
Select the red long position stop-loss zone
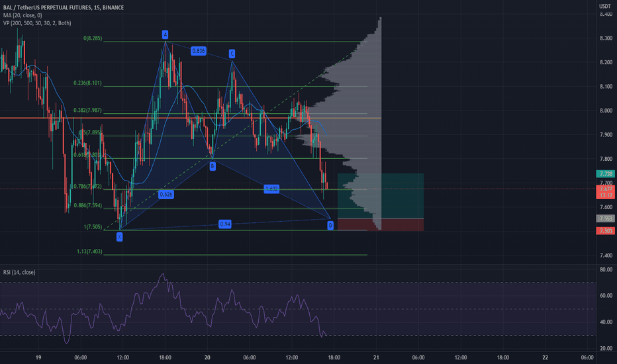pos(381,225)
